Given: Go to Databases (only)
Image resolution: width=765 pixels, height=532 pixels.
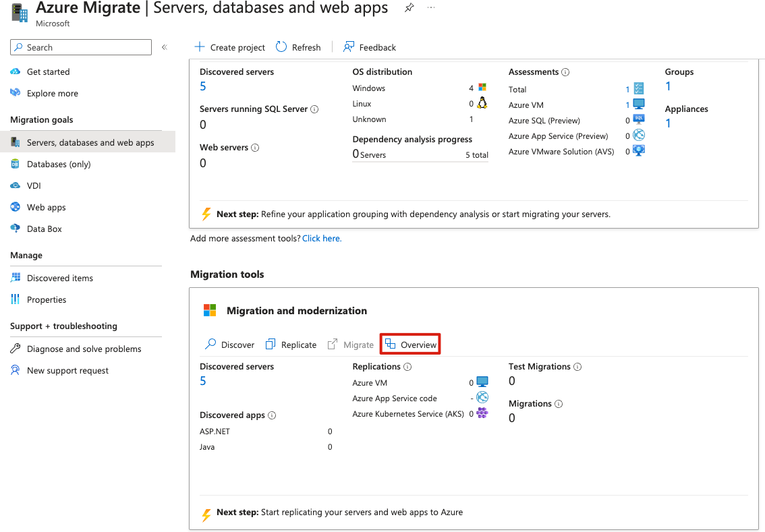Looking at the screenshot, I should coord(59,164).
